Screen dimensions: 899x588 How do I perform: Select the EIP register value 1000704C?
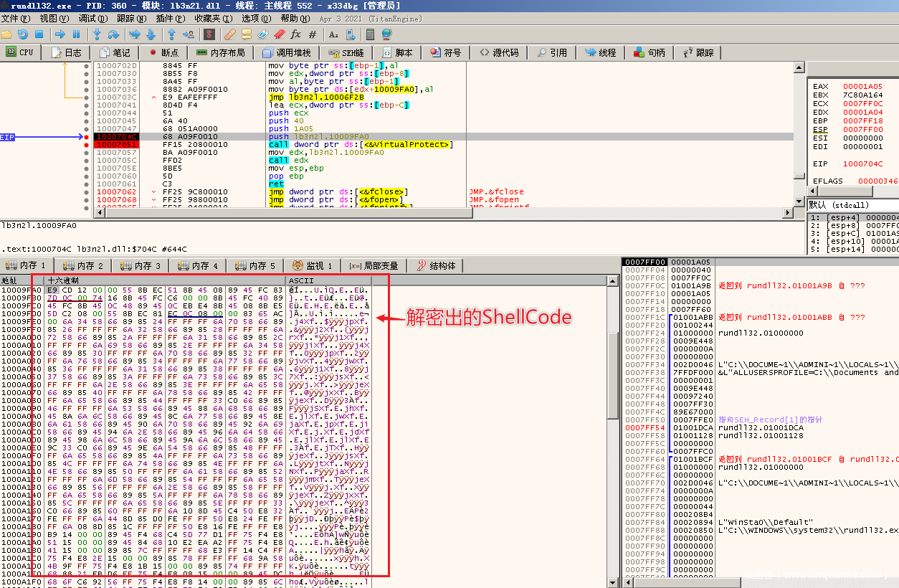[x=863, y=164]
